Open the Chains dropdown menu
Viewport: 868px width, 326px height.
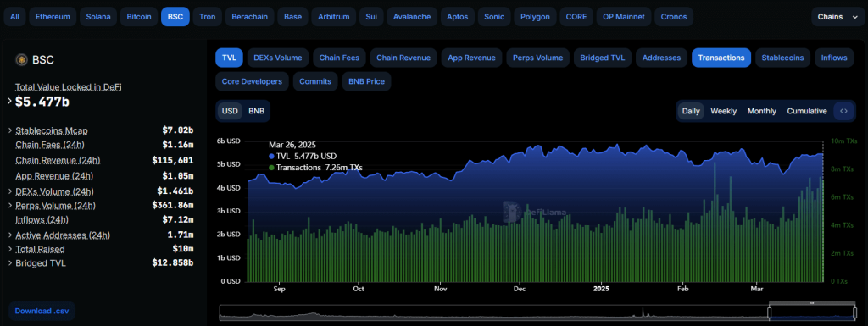pyautogui.click(x=837, y=17)
